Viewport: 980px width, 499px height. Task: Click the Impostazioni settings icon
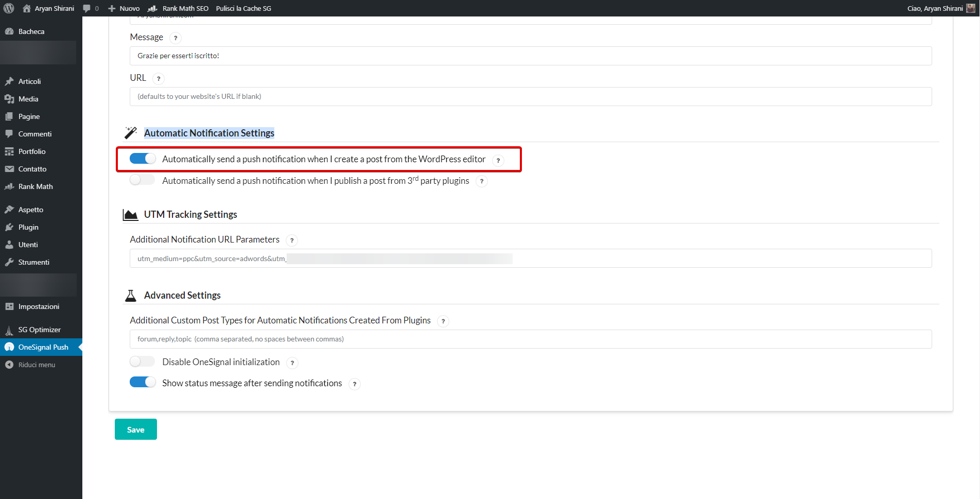9,306
